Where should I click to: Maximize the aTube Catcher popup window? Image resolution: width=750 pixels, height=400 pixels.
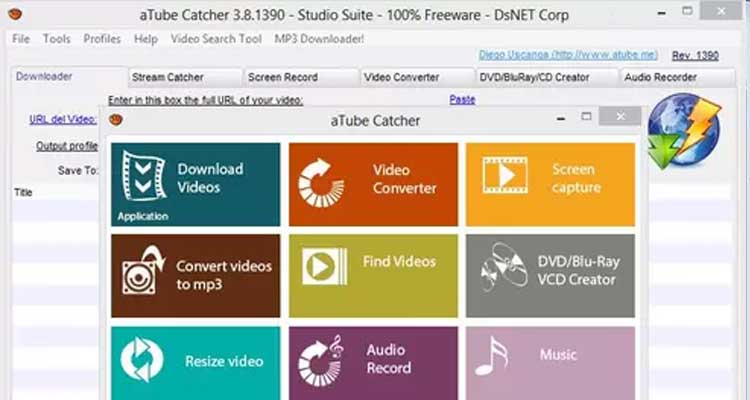(586, 116)
